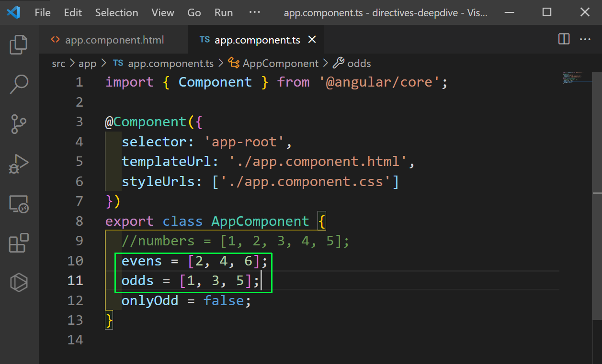Open Remote Explorer icon in activity bar
This screenshot has height=364, width=602.
[x=19, y=204]
